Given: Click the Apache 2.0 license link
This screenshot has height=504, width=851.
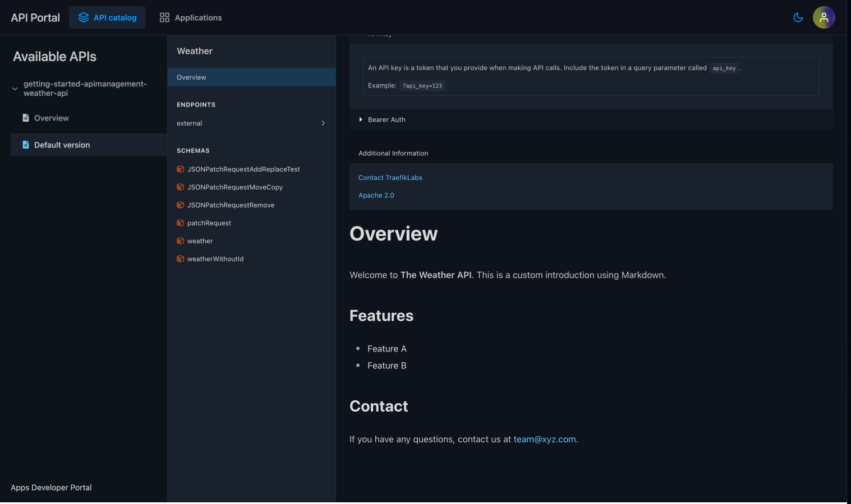Looking at the screenshot, I should [x=376, y=195].
